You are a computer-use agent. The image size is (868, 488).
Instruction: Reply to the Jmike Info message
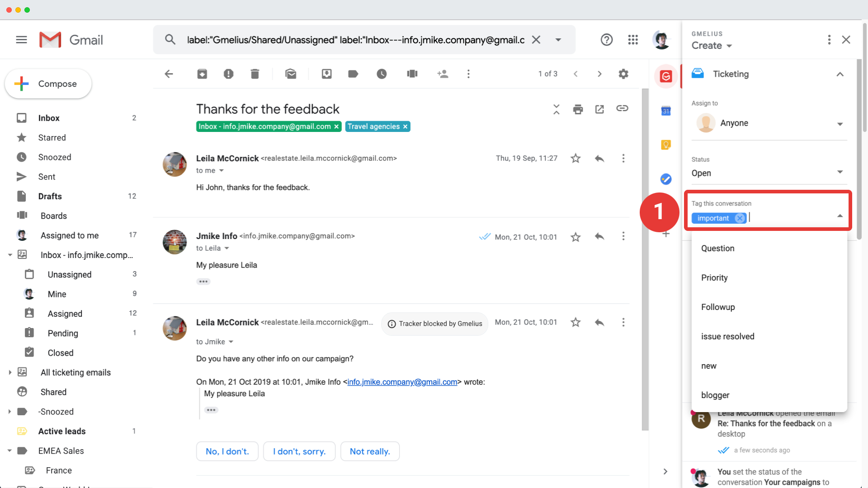(599, 236)
